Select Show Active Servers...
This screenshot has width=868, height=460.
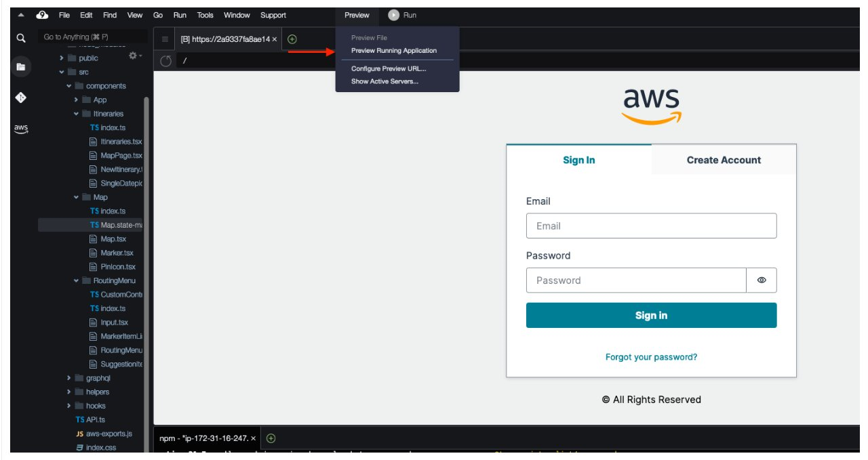coord(384,81)
